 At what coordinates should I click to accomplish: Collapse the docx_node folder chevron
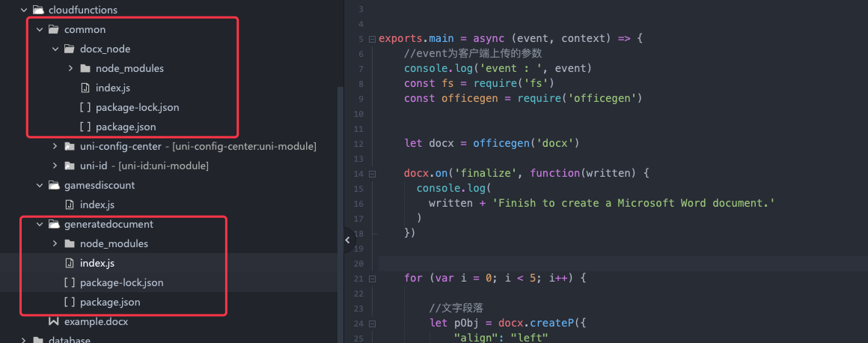(x=55, y=49)
